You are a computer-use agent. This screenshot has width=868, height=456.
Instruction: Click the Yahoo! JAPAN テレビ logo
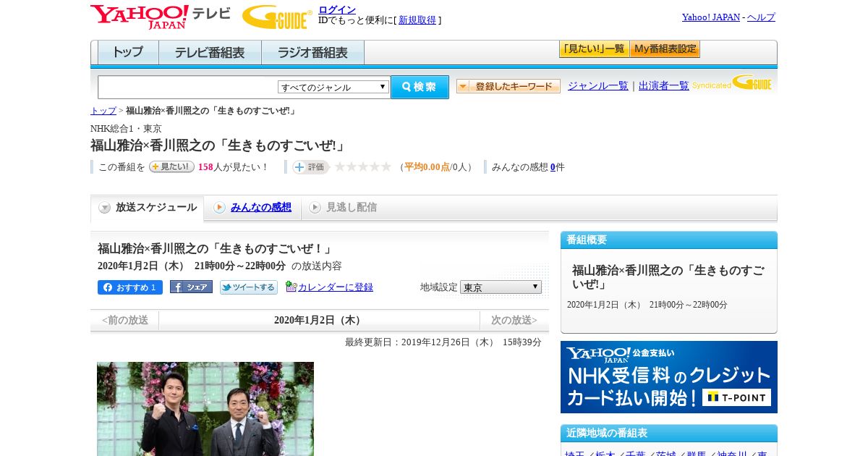tap(161, 17)
